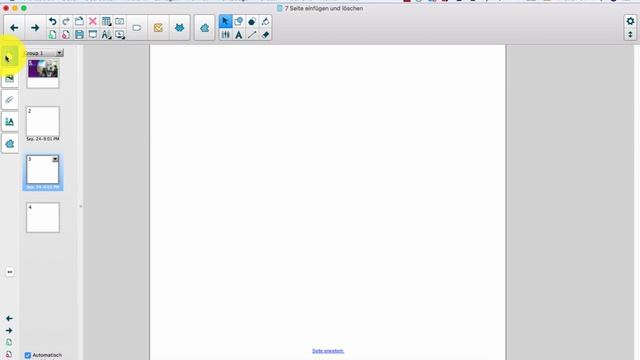The width and height of the screenshot is (640, 360).
Task: Click the puzzle piece Add-ons icon in toolbar
Action: [x=204, y=28]
